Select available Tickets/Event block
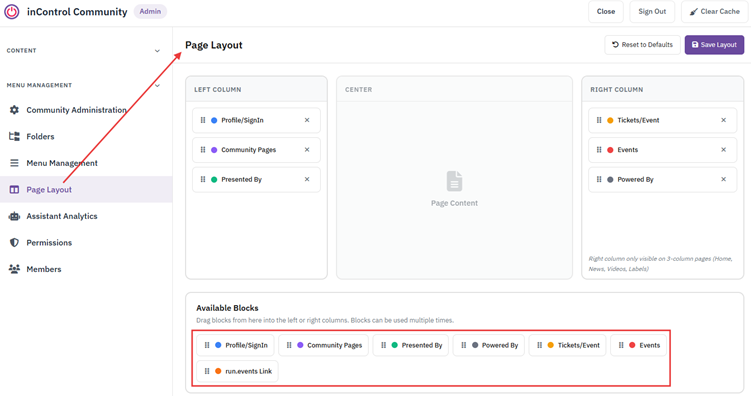 click(568, 345)
